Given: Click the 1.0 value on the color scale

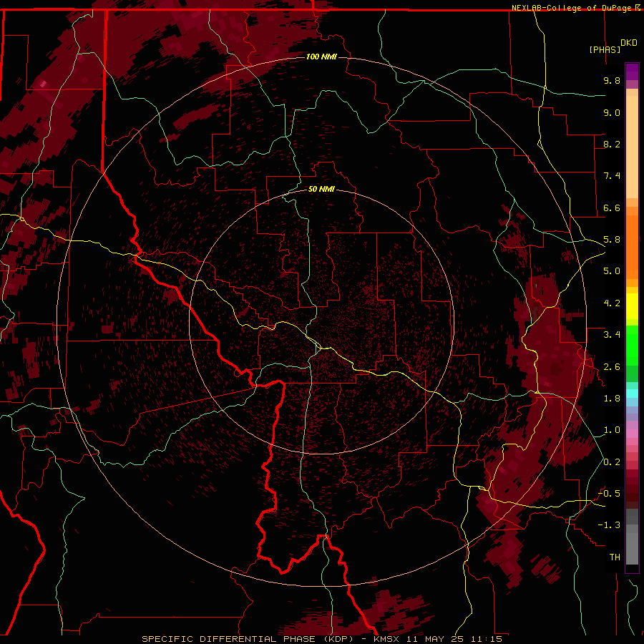Looking at the screenshot, I should pos(612,430).
